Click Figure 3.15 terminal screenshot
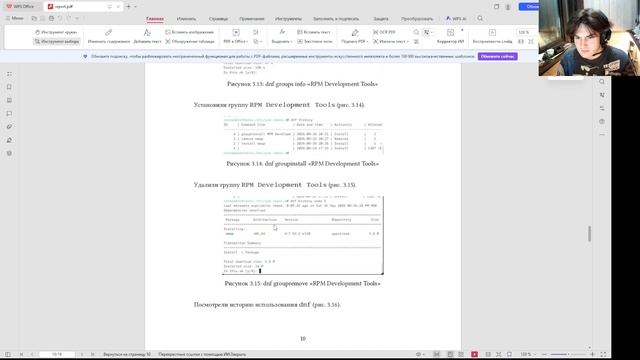Image resolution: width=640 pixels, height=360 pixels. click(x=303, y=235)
